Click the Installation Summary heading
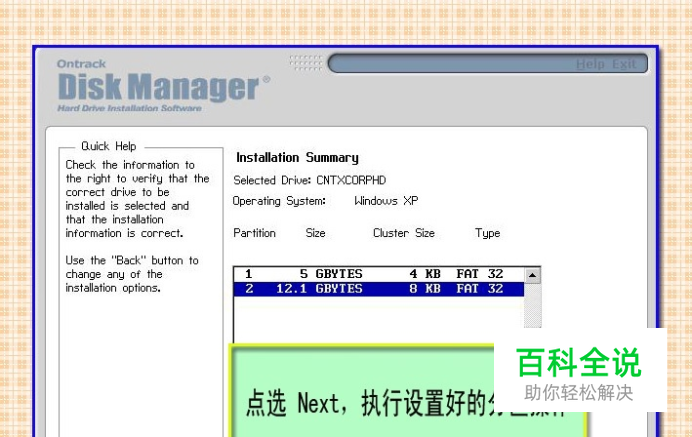Screen dimensions: 692x437 tap(297, 158)
